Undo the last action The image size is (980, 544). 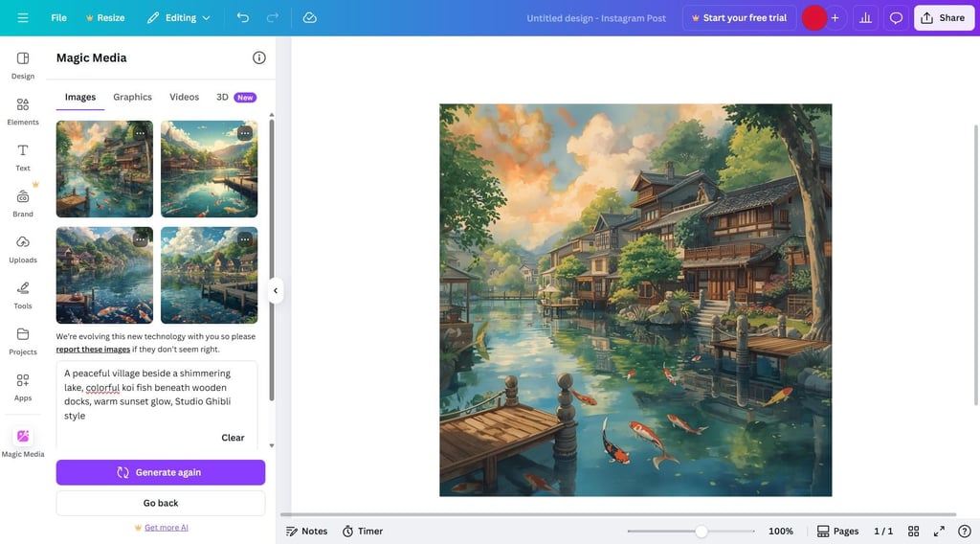point(242,17)
